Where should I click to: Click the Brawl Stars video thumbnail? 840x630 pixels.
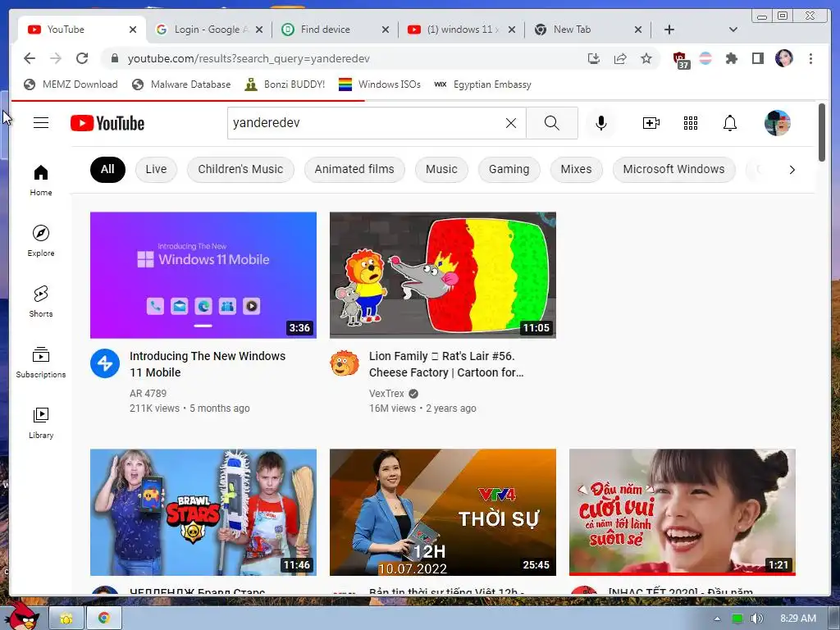coord(203,512)
